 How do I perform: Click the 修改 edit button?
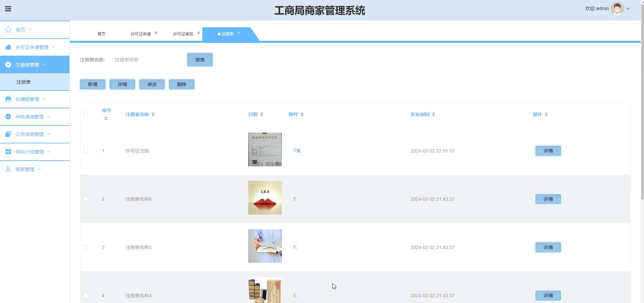coord(152,84)
